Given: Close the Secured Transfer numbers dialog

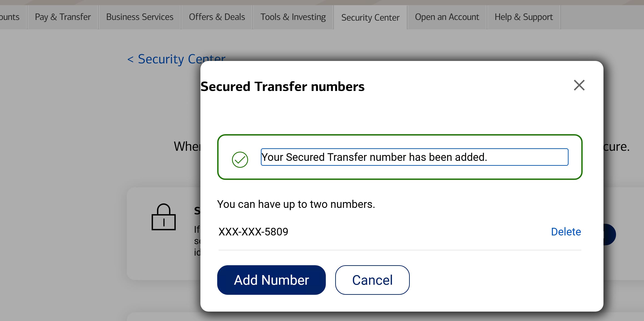Looking at the screenshot, I should (579, 85).
